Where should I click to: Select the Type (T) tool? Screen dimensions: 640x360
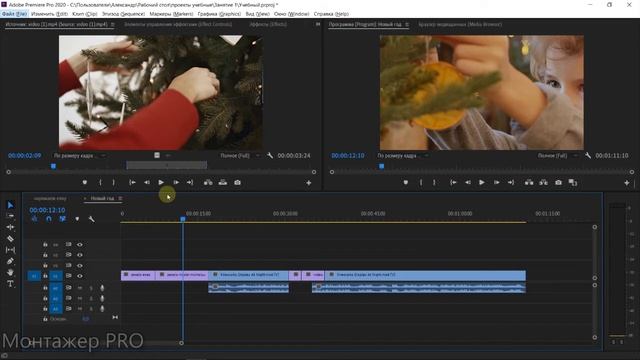coord(10,284)
